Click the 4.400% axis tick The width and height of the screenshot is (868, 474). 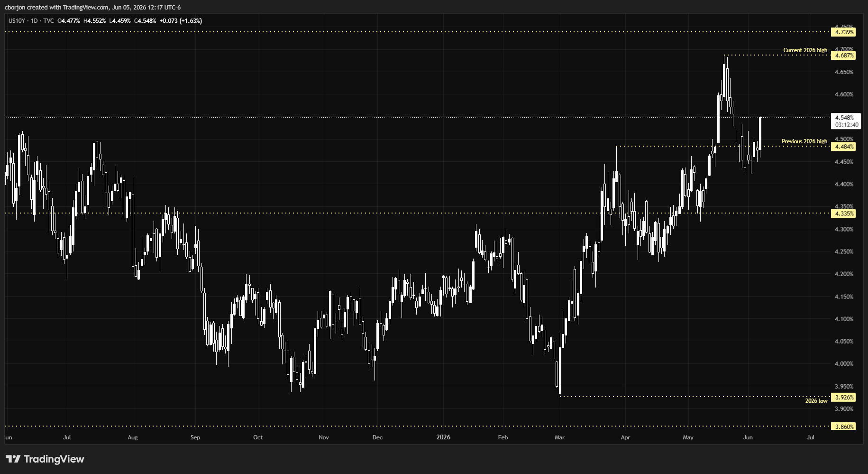point(844,184)
